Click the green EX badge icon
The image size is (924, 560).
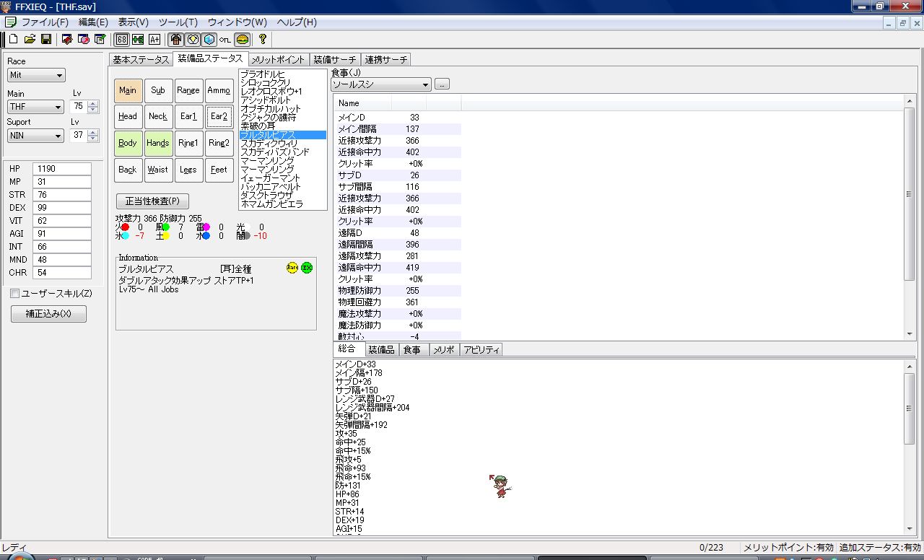[x=307, y=268]
